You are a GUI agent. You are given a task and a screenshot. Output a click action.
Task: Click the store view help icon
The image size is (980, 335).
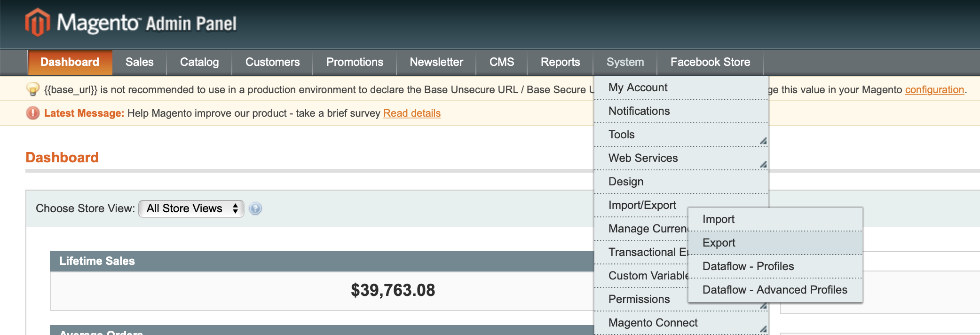(x=255, y=208)
